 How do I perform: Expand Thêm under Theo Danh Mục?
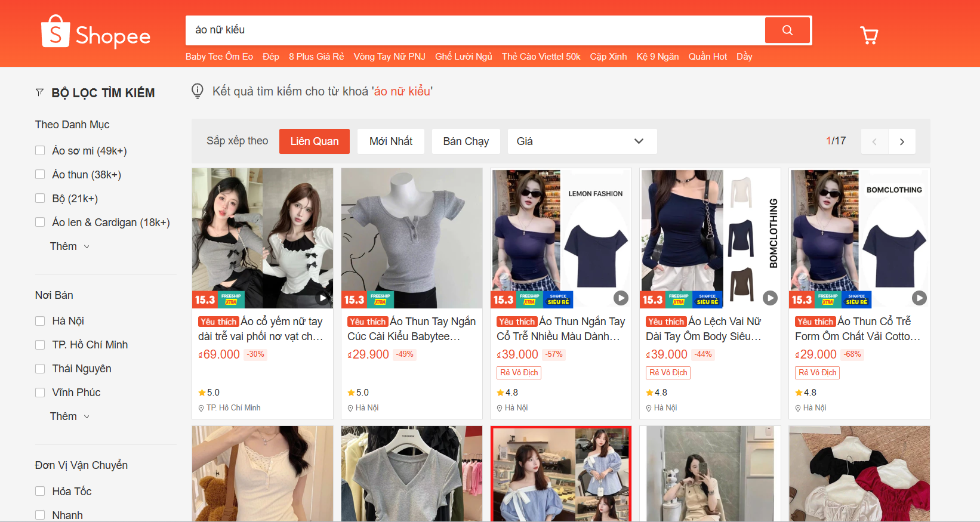(x=70, y=246)
